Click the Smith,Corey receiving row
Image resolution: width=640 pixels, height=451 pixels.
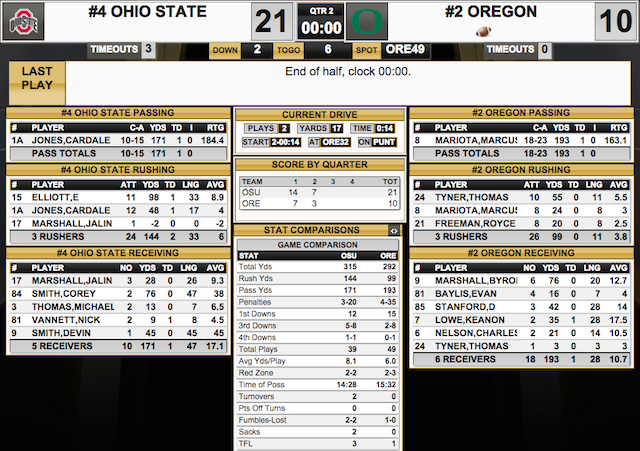(x=118, y=294)
